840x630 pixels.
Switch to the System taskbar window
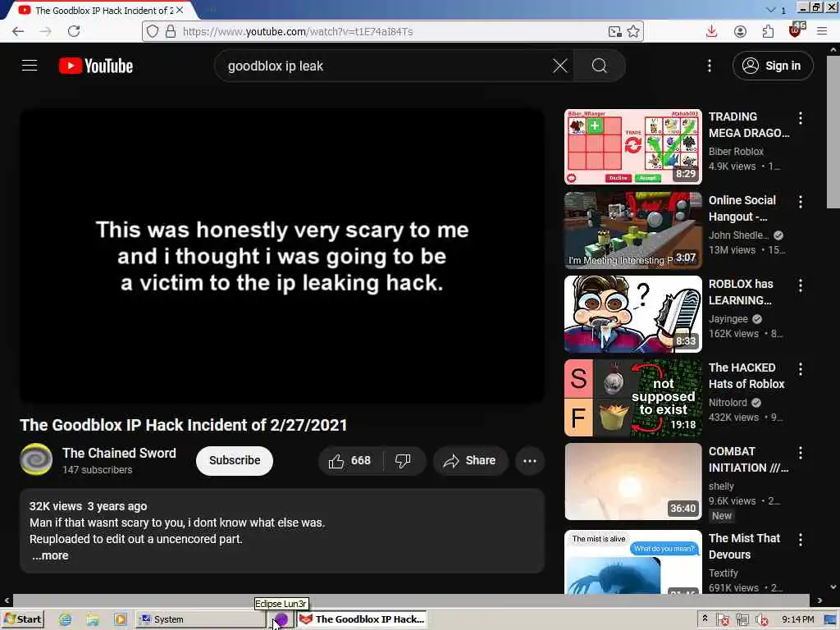pos(200,619)
